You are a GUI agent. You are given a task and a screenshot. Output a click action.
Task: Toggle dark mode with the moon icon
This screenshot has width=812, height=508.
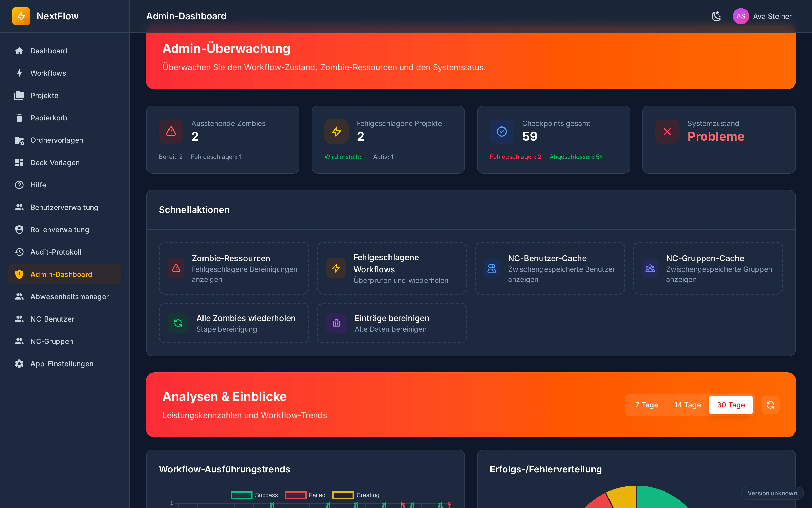pyautogui.click(x=716, y=16)
